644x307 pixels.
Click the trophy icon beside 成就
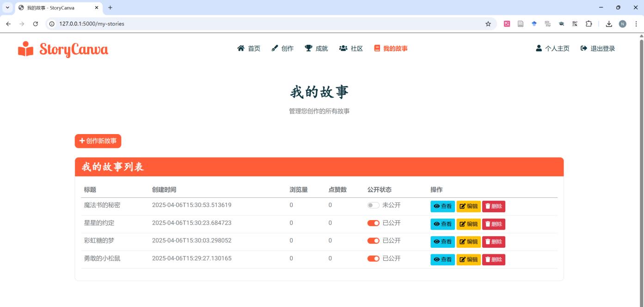coord(307,48)
